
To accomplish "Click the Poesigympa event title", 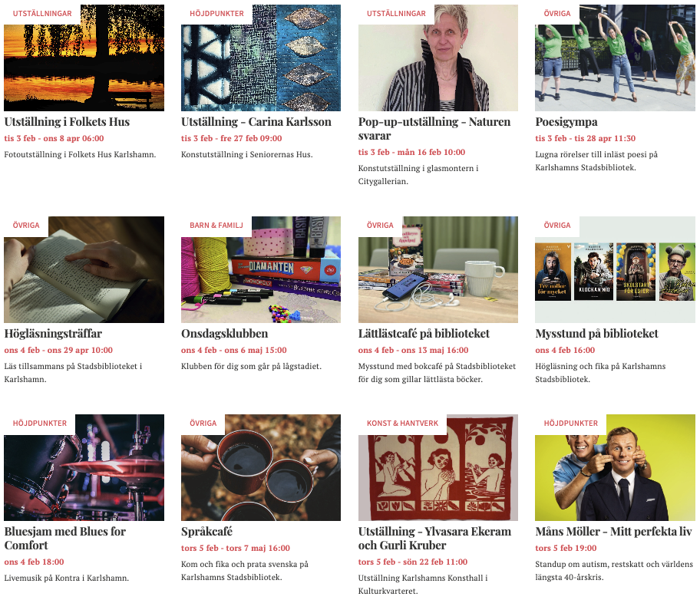I will 566,122.
